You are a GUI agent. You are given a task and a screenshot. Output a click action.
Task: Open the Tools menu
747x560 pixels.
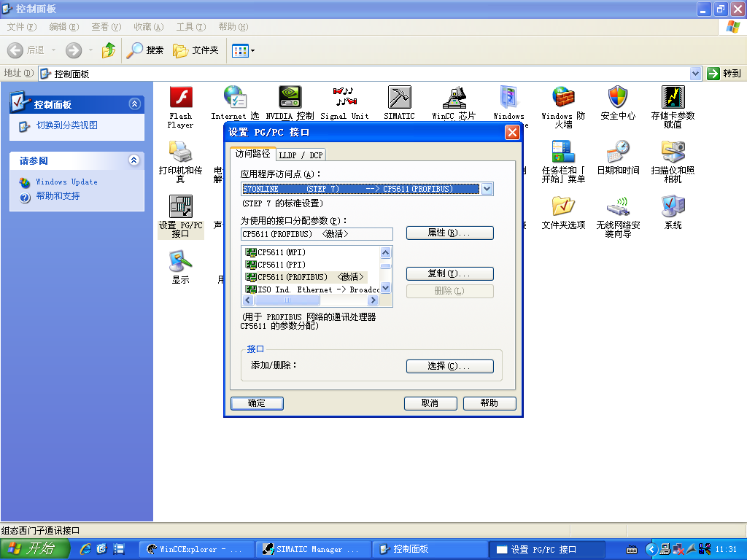pos(191,27)
